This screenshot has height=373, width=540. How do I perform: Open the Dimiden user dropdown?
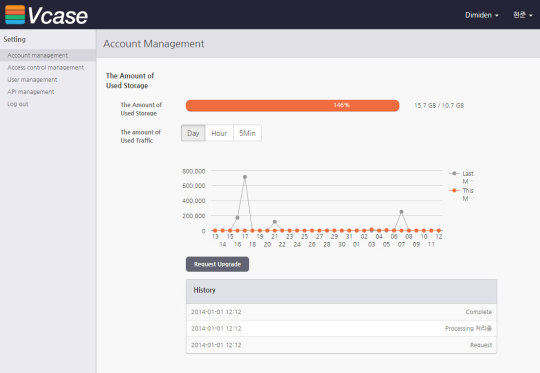[x=481, y=15]
